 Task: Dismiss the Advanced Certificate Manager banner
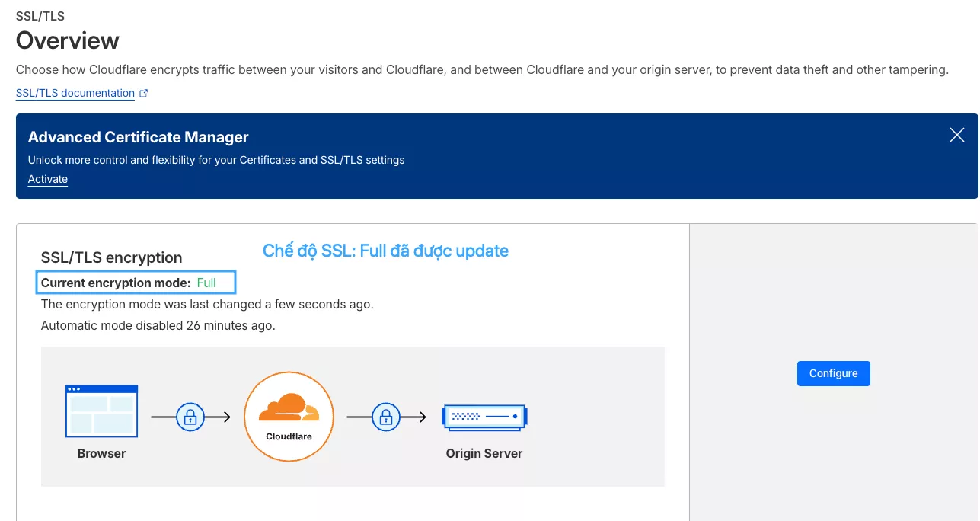[956, 135]
